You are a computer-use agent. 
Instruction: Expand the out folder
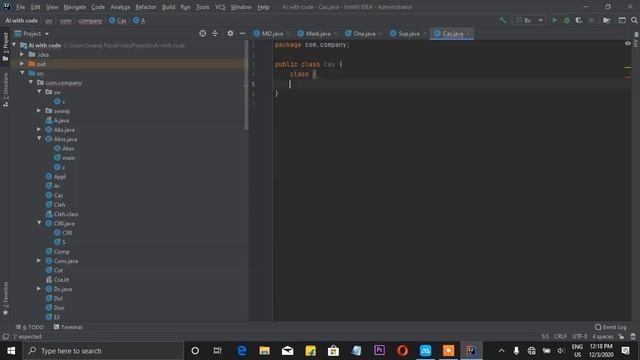click(x=22, y=64)
